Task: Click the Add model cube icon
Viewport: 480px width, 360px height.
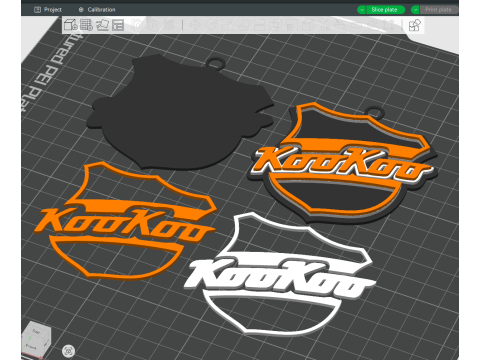Action: pos(70,25)
